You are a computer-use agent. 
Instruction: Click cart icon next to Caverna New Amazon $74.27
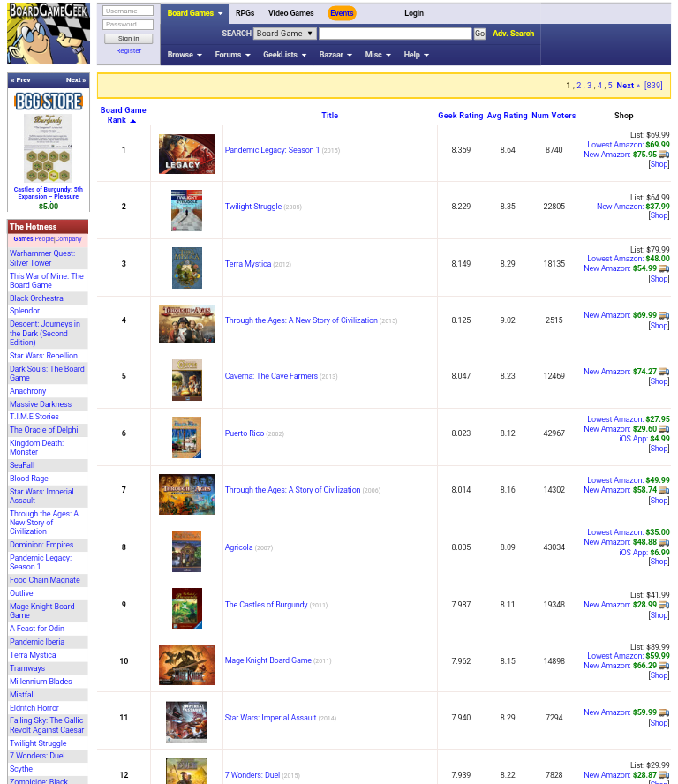pyautogui.click(x=664, y=372)
